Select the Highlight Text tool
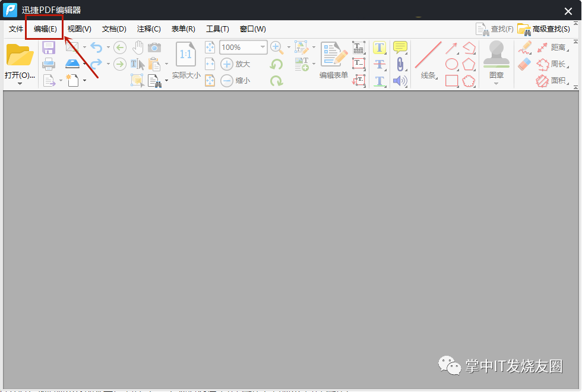Screen dimensions: 582x392 (379, 48)
